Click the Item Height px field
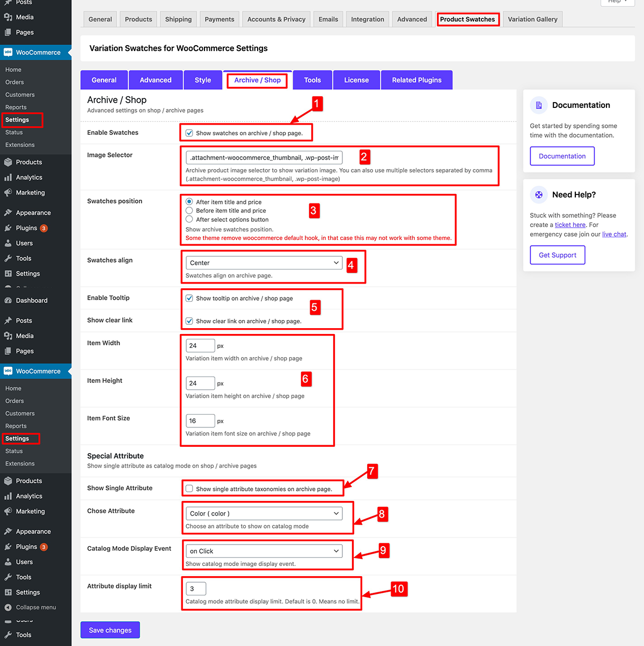The width and height of the screenshot is (644, 646). tap(200, 383)
